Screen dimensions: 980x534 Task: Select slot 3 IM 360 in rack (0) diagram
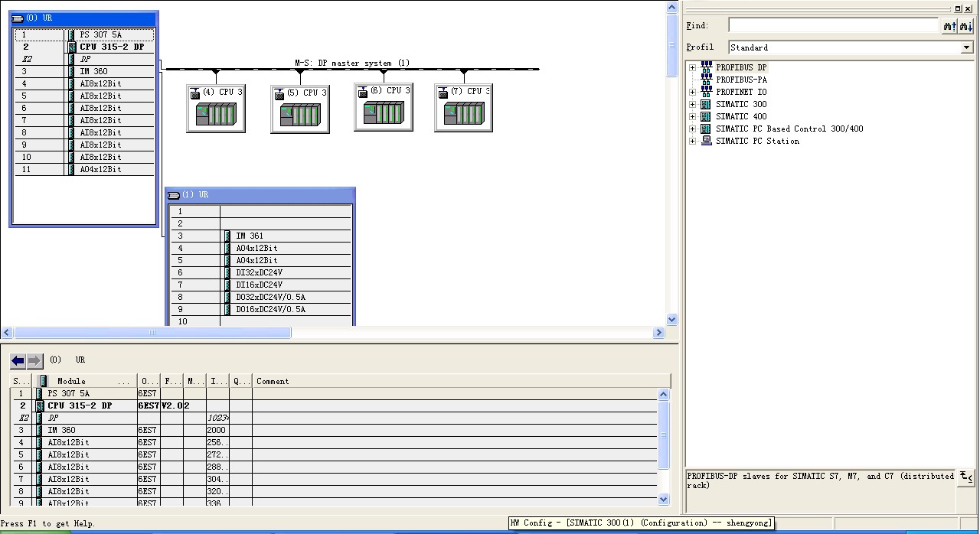[84, 72]
